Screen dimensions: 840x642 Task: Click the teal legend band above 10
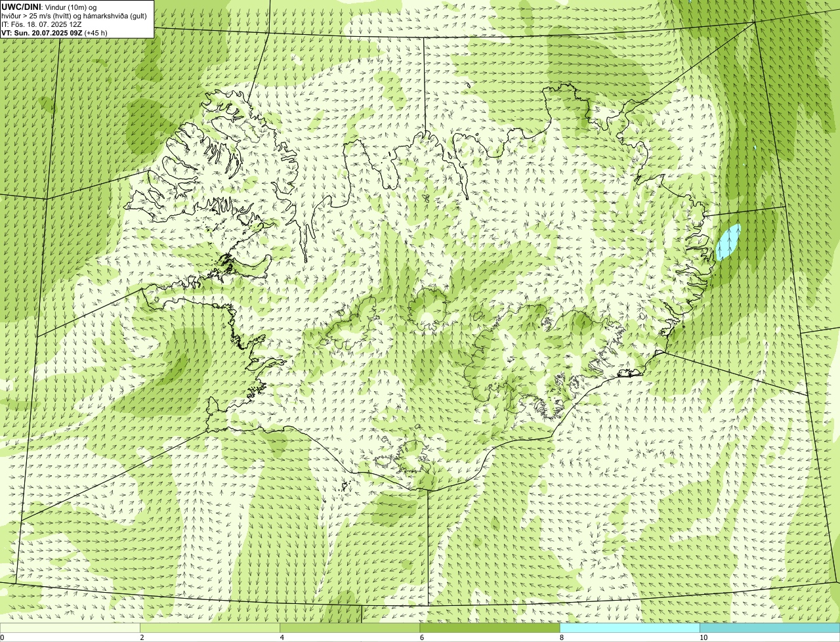(770, 628)
